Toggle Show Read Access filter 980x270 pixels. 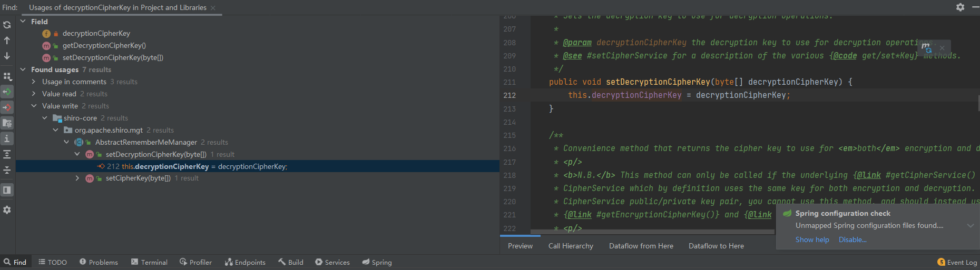pos(7,92)
